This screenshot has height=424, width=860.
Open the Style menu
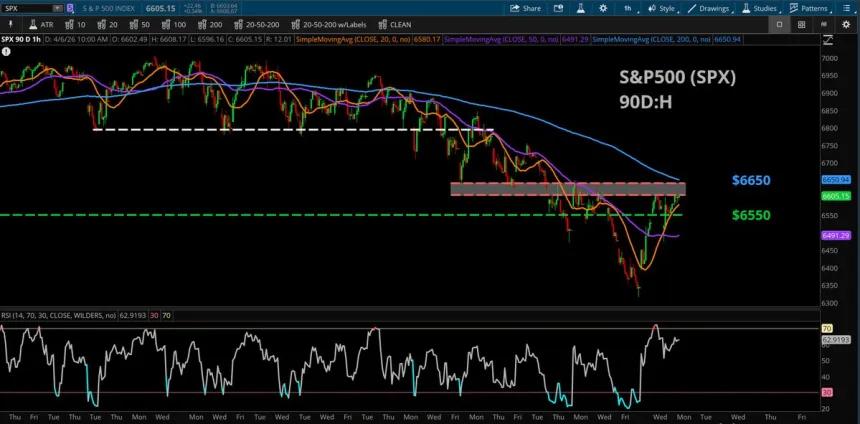[x=663, y=8]
